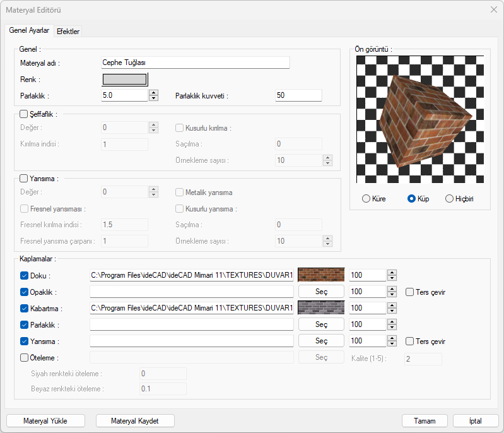Increase Parlaklık value with up arrow
Image resolution: width=504 pixels, height=433 pixels.
[153, 92]
